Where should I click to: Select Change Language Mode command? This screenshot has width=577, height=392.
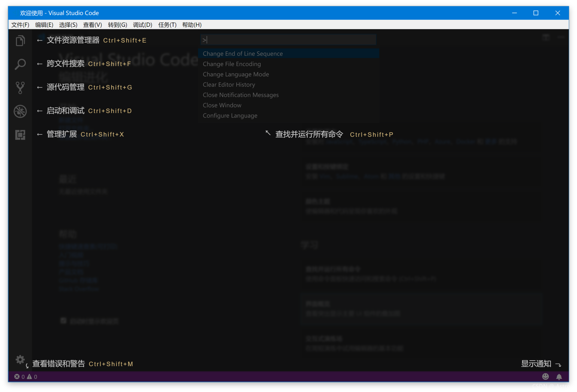point(236,74)
